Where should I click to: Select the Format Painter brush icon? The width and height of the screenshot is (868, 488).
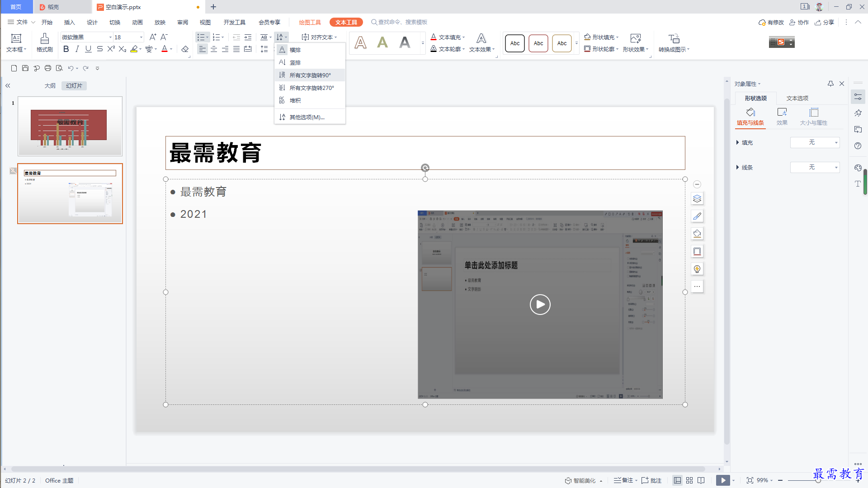coord(44,42)
